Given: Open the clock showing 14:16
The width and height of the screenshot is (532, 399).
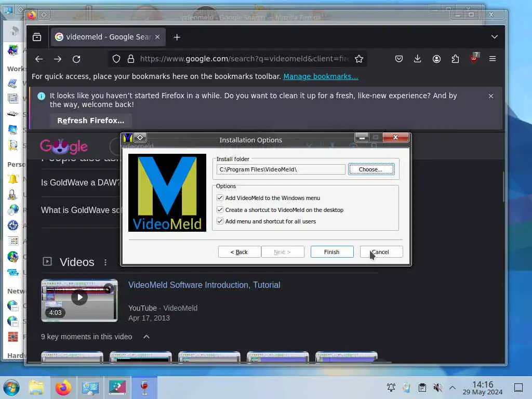Looking at the screenshot, I should tap(483, 388).
